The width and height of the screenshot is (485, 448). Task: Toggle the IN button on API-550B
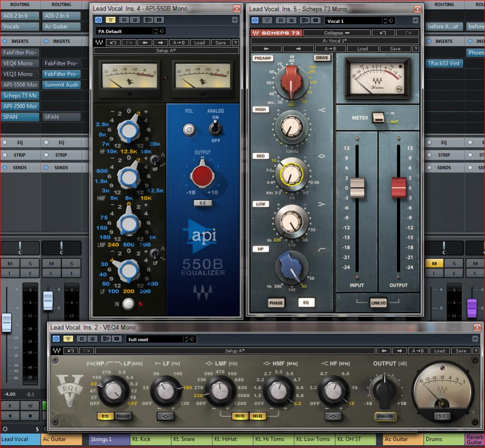pyautogui.click(x=128, y=304)
